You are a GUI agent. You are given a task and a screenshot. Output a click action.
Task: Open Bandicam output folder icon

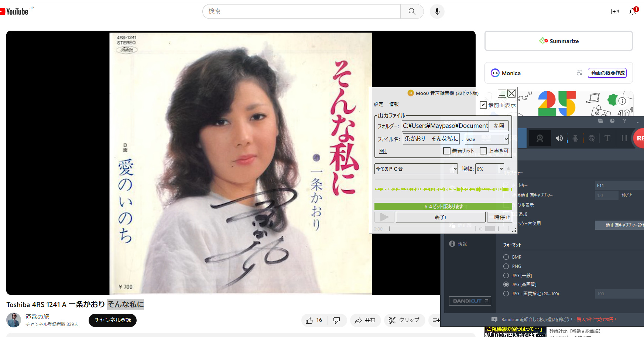600,121
